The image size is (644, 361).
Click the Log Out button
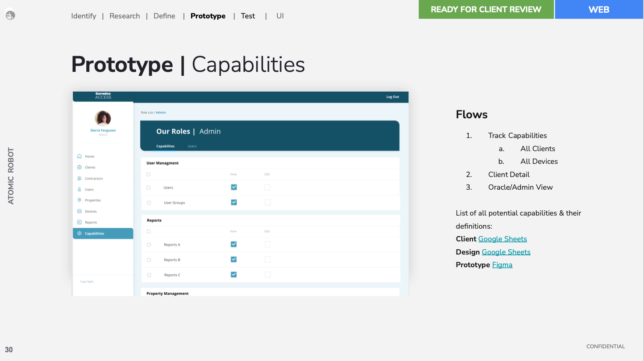point(393,97)
